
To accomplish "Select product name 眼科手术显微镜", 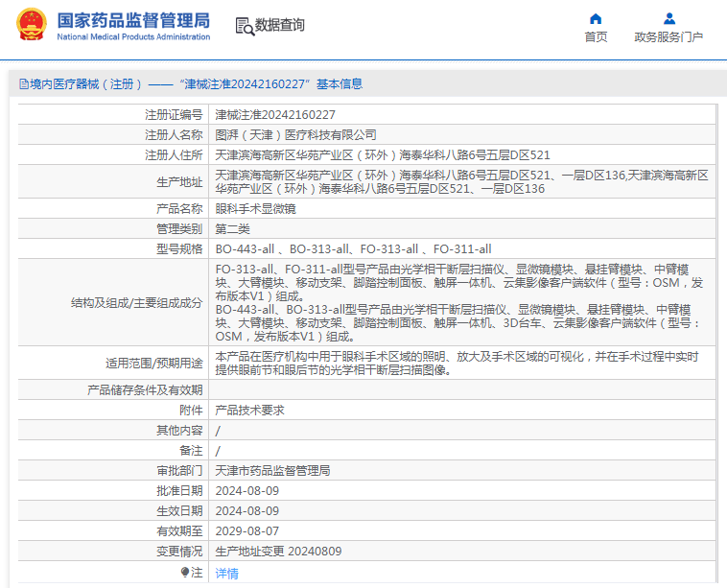I will (x=255, y=209).
